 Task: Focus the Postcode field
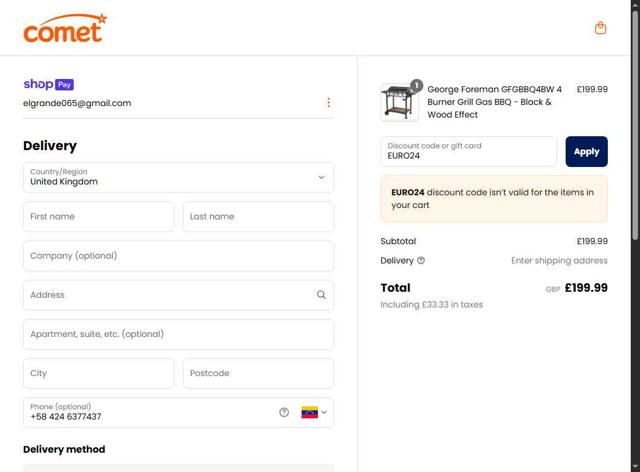(258, 373)
